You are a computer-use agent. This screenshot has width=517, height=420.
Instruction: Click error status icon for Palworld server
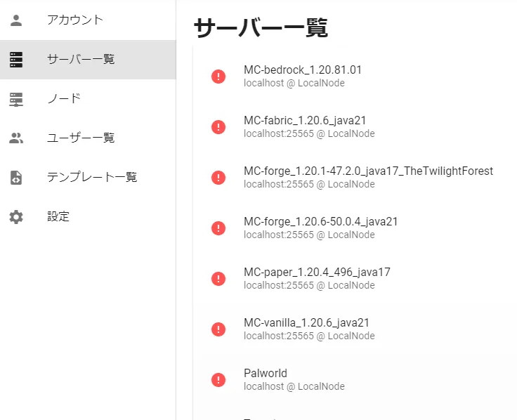click(x=218, y=380)
